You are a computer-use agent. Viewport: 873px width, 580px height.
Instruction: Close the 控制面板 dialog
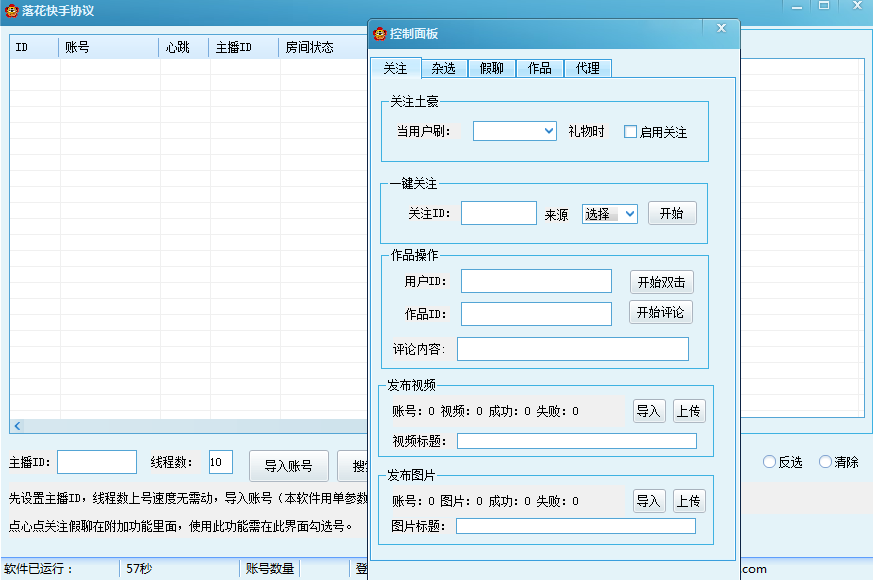pos(721,28)
